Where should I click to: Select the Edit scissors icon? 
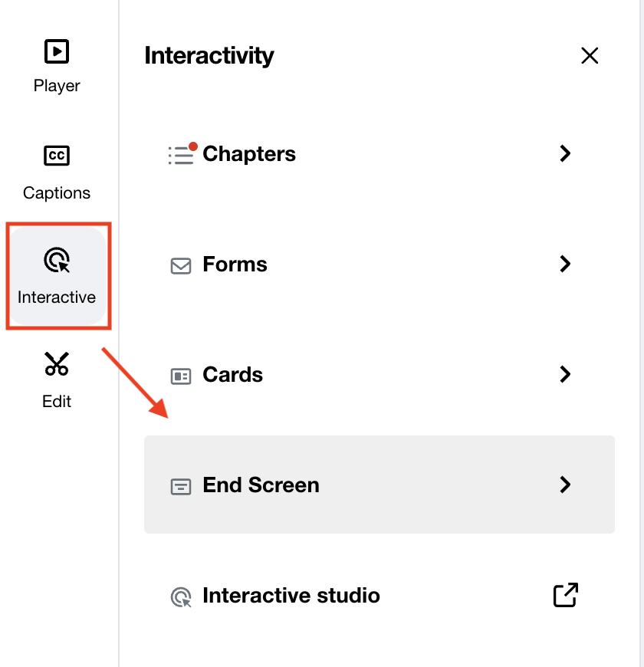pos(56,364)
